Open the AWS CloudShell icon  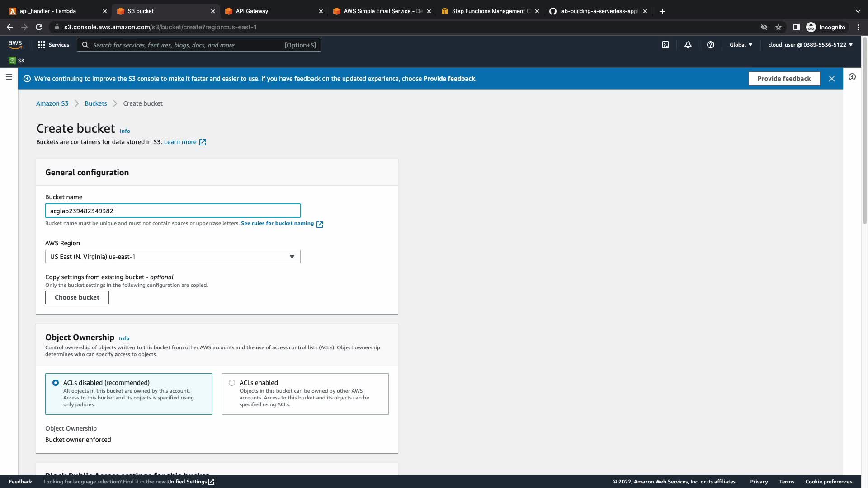(x=665, y=45)
